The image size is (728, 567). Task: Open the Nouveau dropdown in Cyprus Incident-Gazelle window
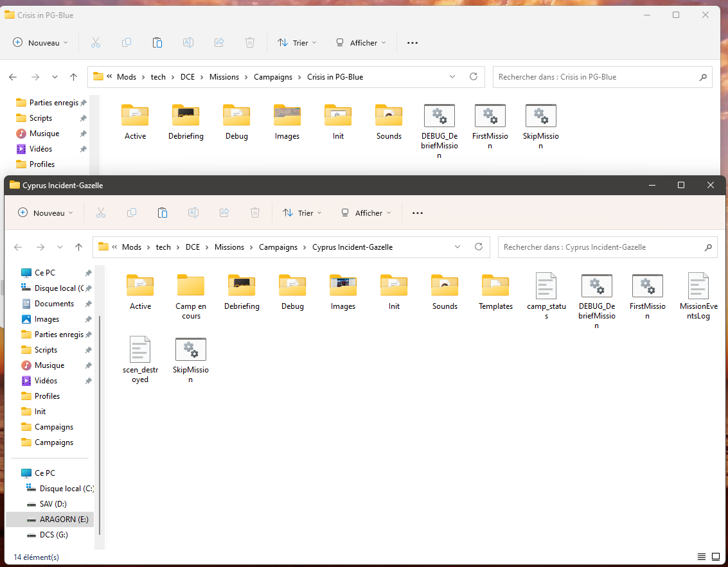pyautogui.click(x=46, y=213)
